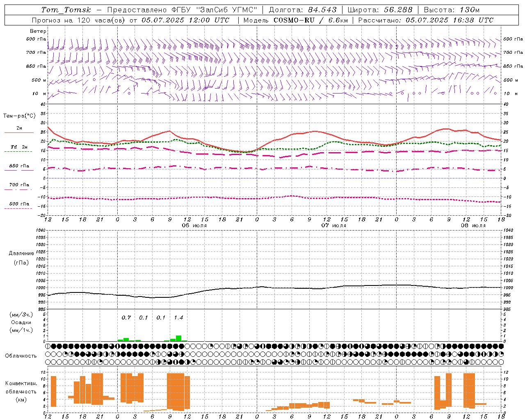This screenshot has height=420, width=525.
Task: Click the "(км)" unit under convective cloudiness
Action: (x=21, y=400)
